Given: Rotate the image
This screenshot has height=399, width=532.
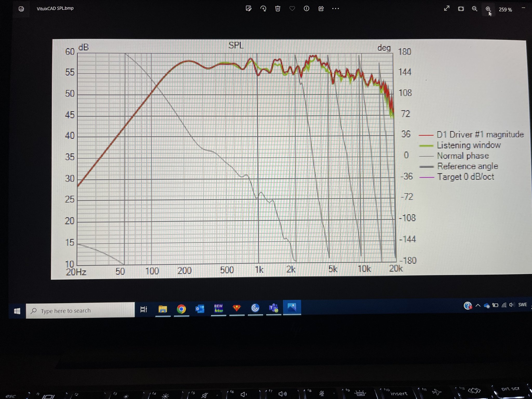Looking at the screenshot, I should (263, 9).
